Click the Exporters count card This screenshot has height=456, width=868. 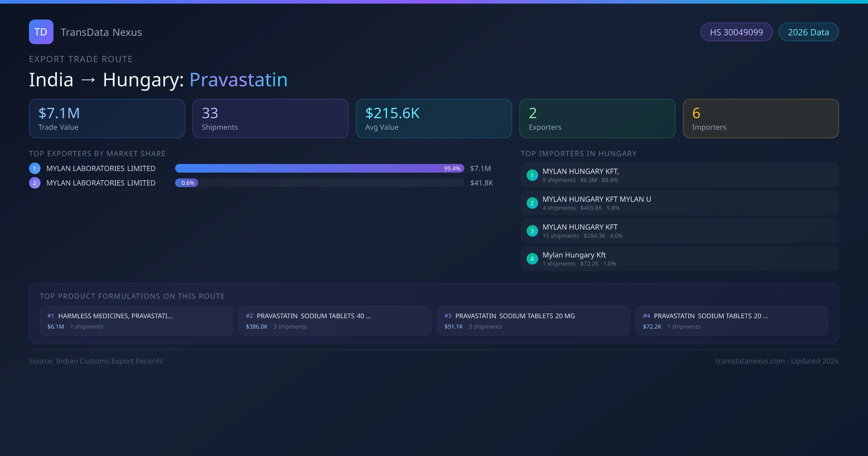(597, 118)
